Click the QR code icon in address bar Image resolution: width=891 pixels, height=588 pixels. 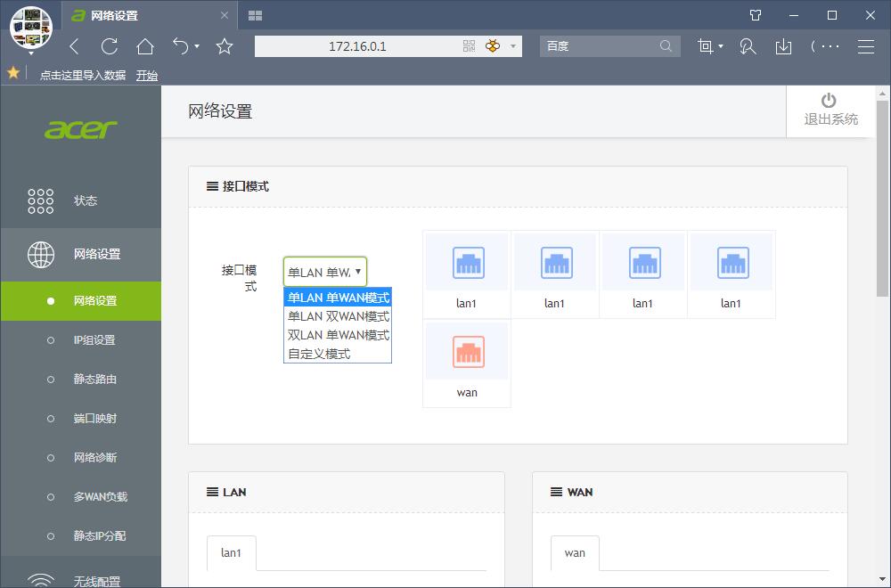point(470,46)
